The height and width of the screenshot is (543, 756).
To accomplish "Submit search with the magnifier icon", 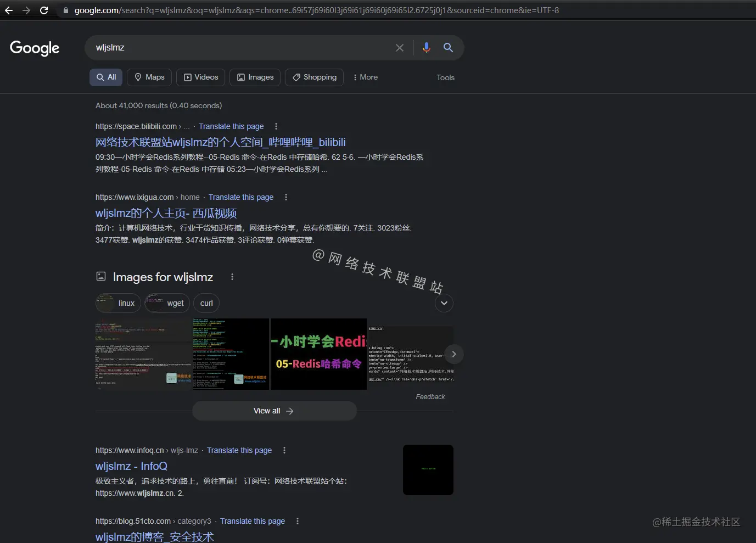I will pos(448,48).
